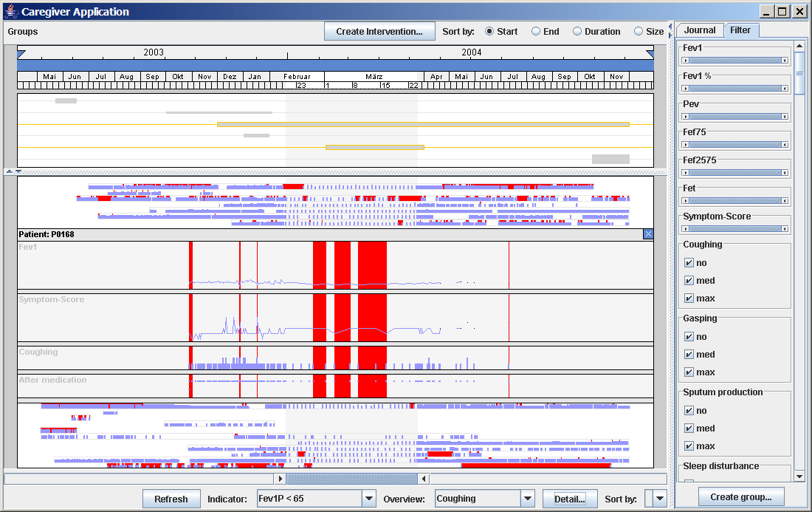
Task: Open the Overview dropdown set to Coughing
Action: pos(527,499)
